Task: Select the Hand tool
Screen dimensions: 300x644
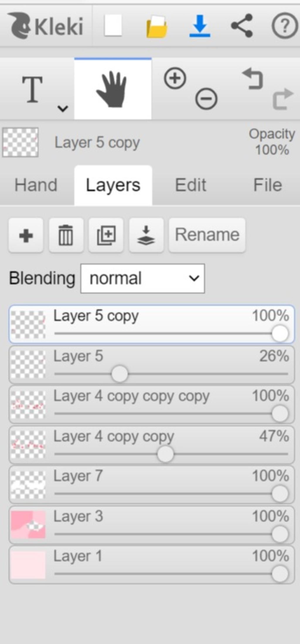Action: point(113,89)
